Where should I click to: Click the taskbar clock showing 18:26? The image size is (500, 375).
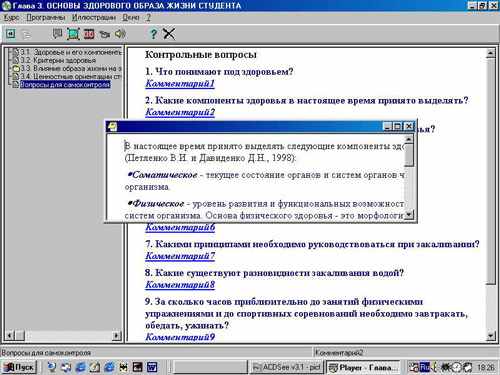[x=486, y=367]
